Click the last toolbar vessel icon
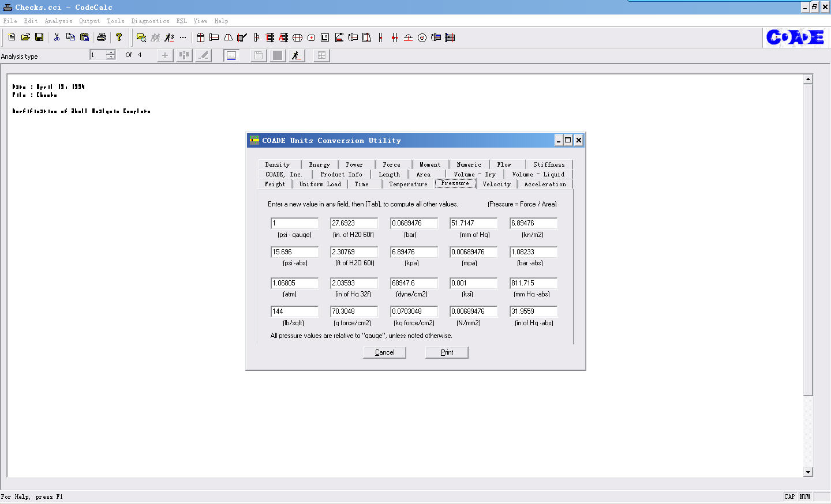Screen dimensions: 831x504 tap(450, 37)
